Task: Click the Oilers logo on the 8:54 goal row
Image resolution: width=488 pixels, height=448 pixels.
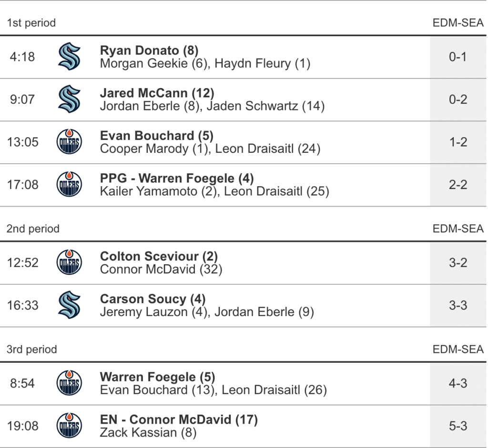Action: tap(69, 383)
